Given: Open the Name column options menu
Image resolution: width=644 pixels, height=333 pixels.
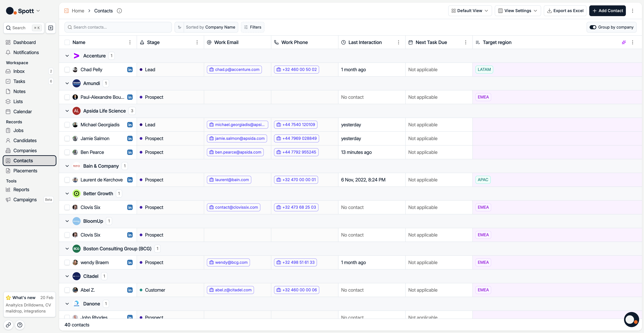Looking at the screenshot, I should [x=130, y=42].
